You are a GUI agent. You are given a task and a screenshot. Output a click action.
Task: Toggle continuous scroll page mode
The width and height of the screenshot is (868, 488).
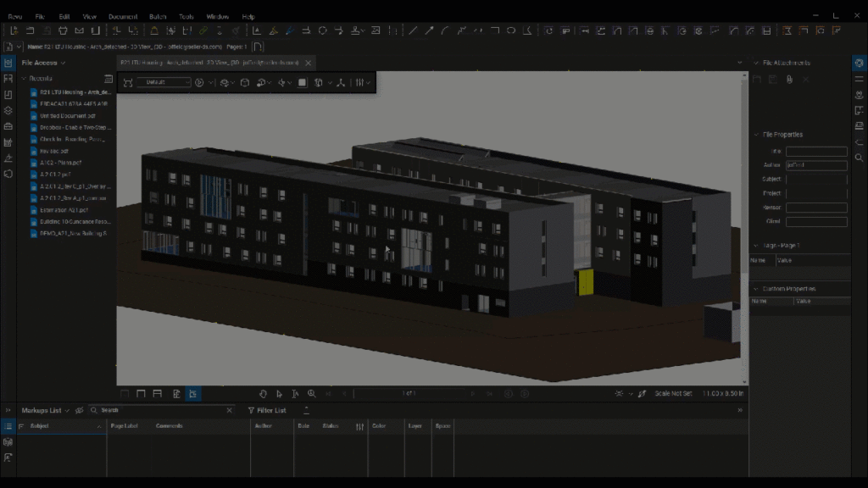(142, 393)
